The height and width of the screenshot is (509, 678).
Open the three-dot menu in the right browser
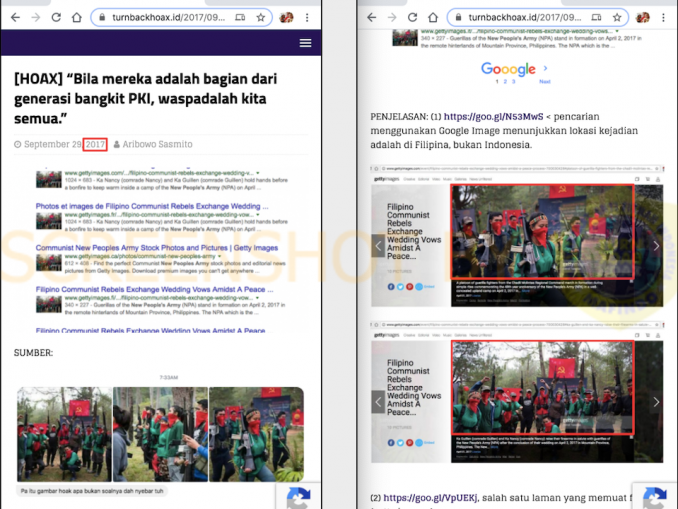tap(663, 17)
